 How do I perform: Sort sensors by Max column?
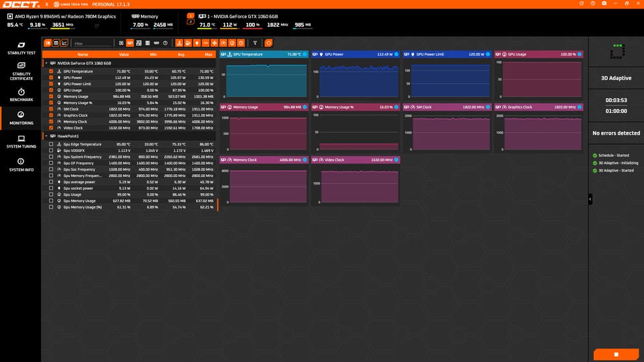point(209,54)
